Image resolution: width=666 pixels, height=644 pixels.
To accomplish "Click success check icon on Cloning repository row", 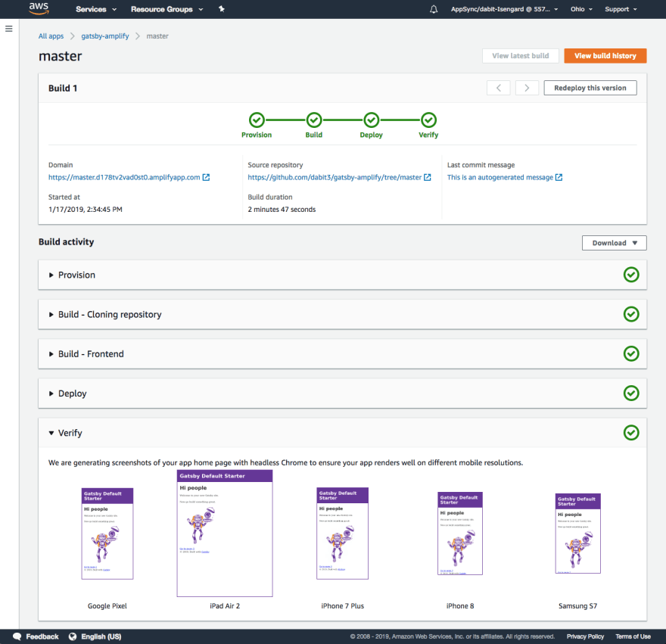I will point(631,314).
